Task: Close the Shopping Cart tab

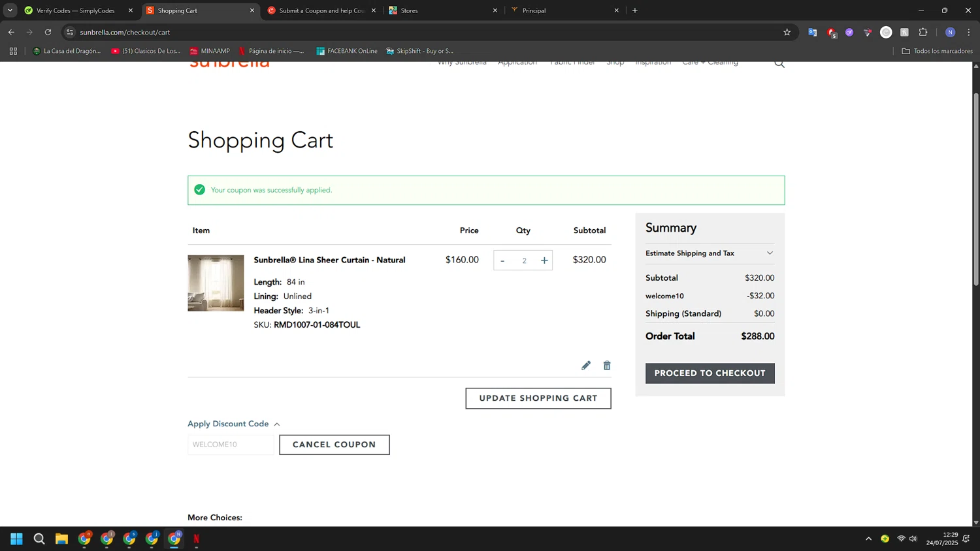Action: pos(252,10)
